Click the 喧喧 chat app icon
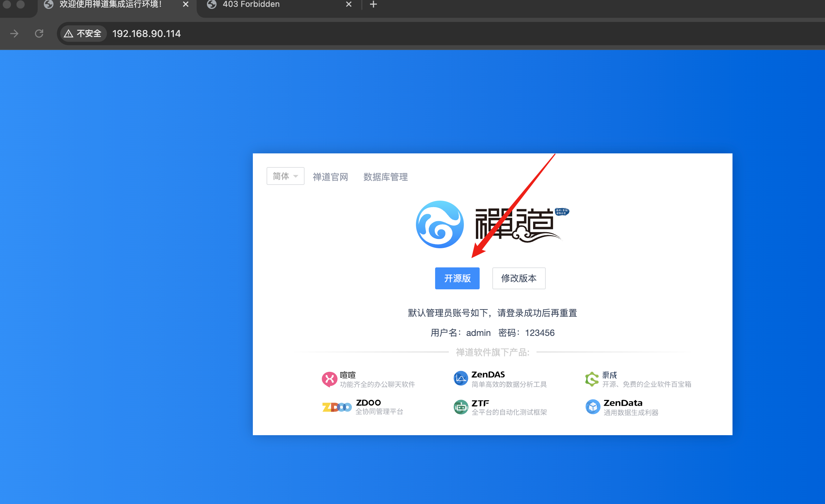Screen dimensions: 825x504 (329, 379)
